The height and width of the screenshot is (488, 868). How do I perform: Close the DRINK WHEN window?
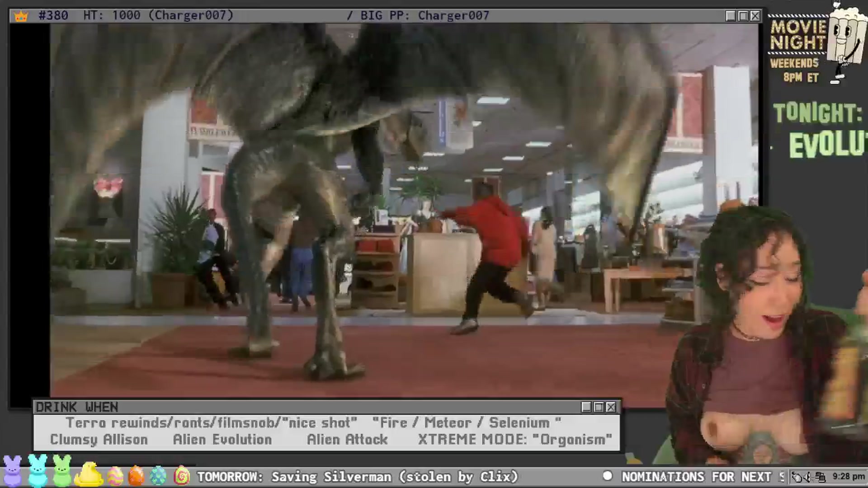pos(611,407)
